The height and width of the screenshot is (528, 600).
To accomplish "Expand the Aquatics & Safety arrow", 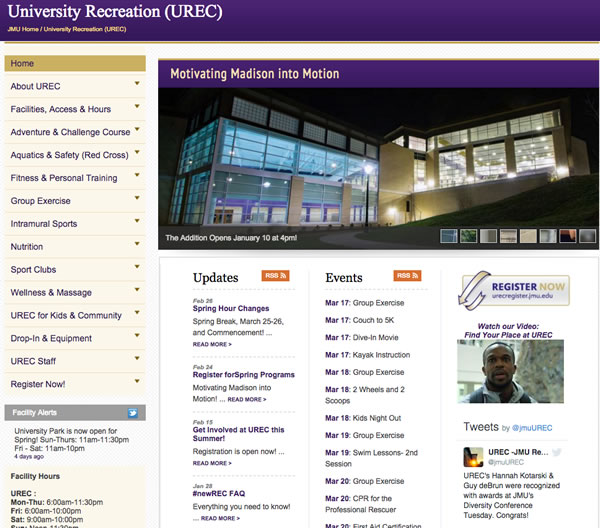I will 137,152.
